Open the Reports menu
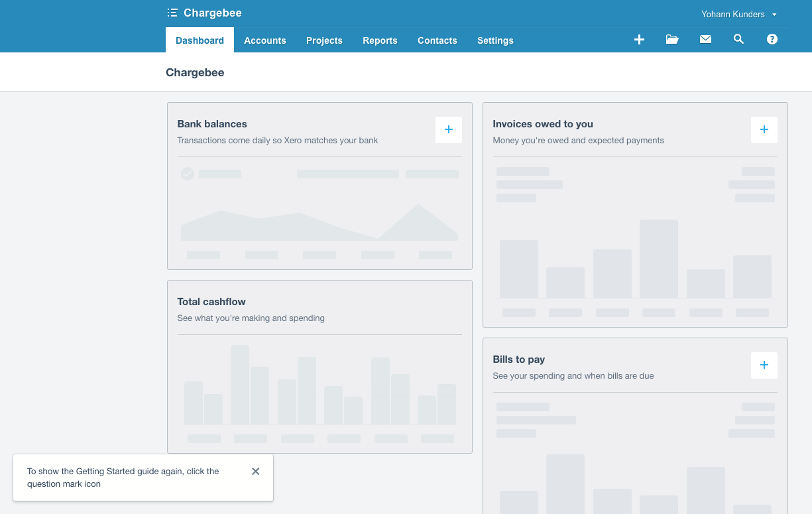The width and height of the screenshot is (812, 514). [380, 40]
